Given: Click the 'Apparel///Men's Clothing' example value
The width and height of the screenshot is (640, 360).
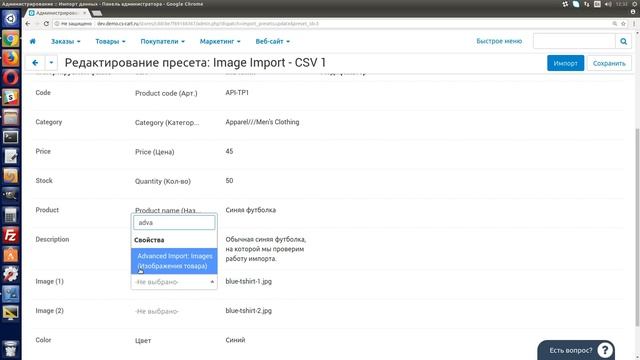Looking at the screenshot, I should coord(262,122).
